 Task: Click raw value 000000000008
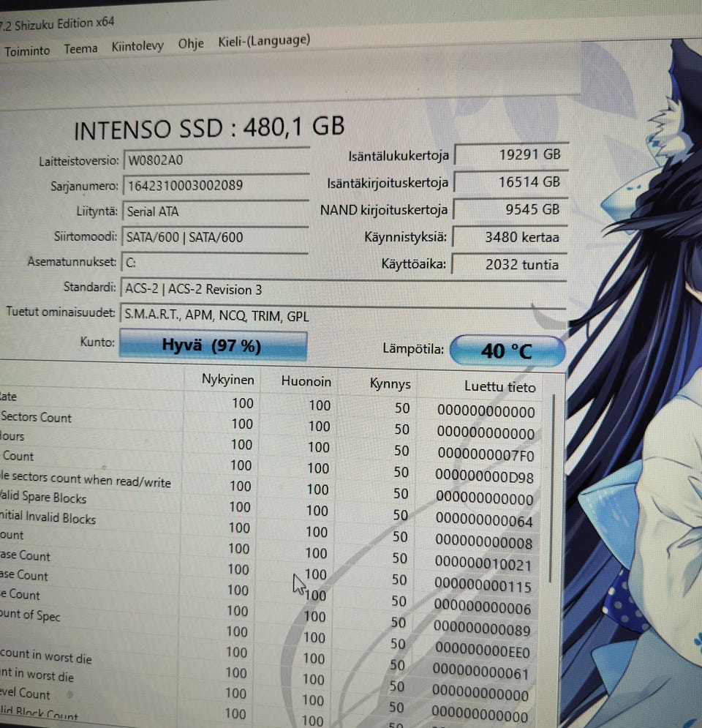[483, 541]
